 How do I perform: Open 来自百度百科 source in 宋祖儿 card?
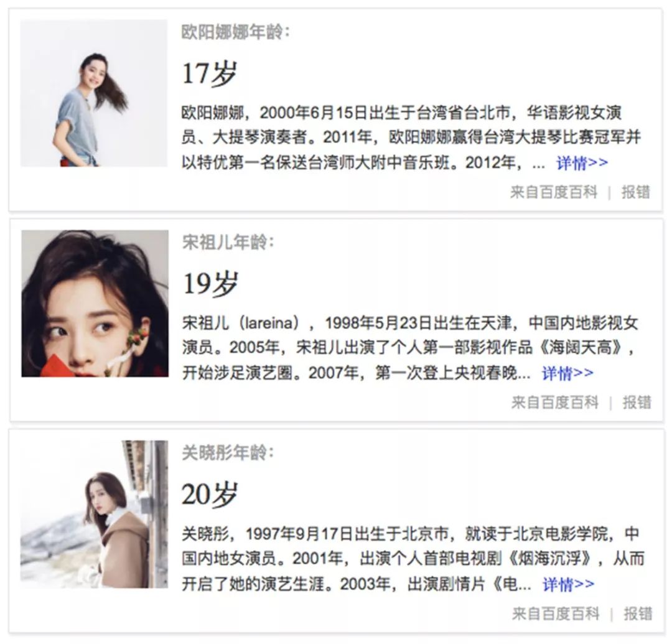[x=554, y=403]
